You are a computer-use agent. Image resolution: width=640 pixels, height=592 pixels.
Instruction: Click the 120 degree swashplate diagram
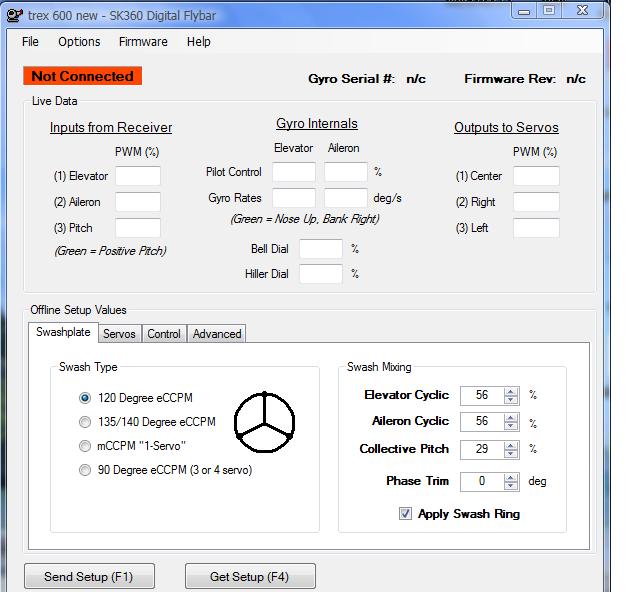pyautogui.click(x=264, y=422)
